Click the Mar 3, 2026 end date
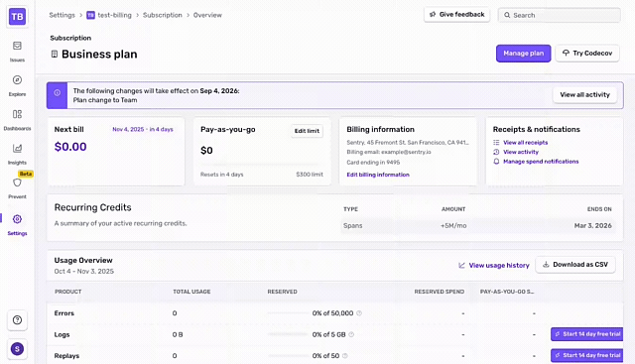This screenshot has width=635, height=364. 593,225
